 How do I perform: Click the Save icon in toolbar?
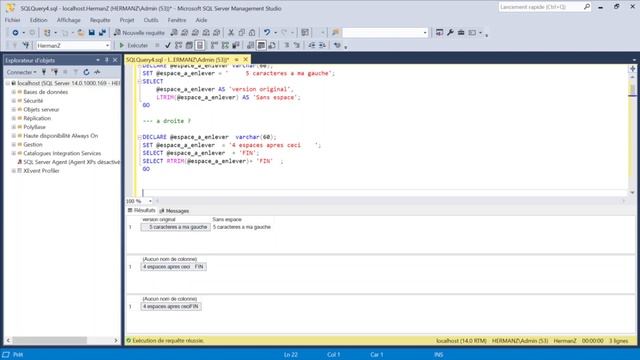[x=91, y=33]
